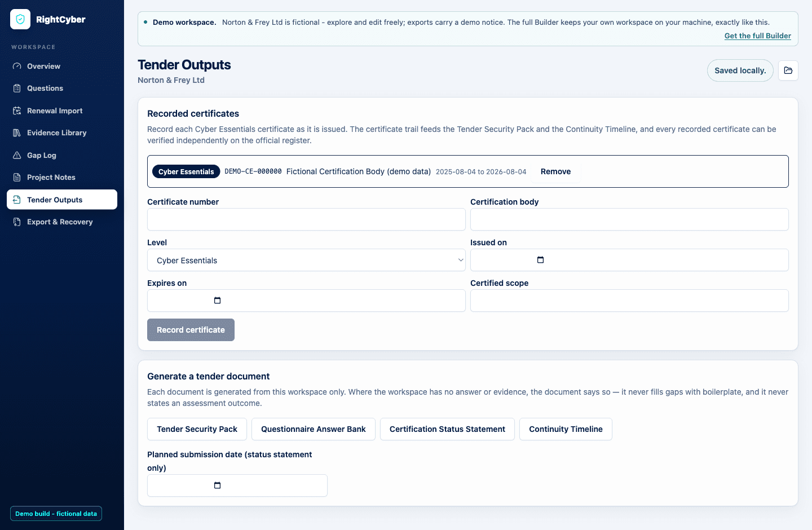Image resolution: width=812 pixels, height=530 pixels.
Task: Click the Fictional Certification Body text
Action: point(359,171)
